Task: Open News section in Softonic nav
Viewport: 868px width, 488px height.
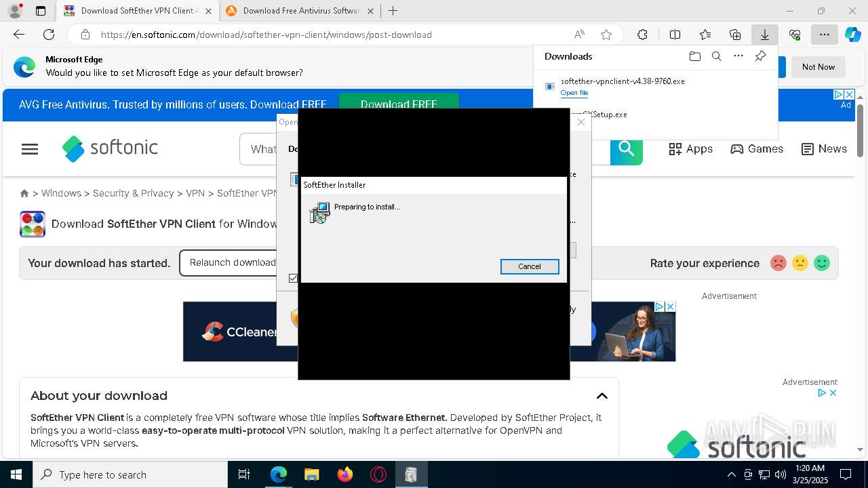Action: (824, 149)
